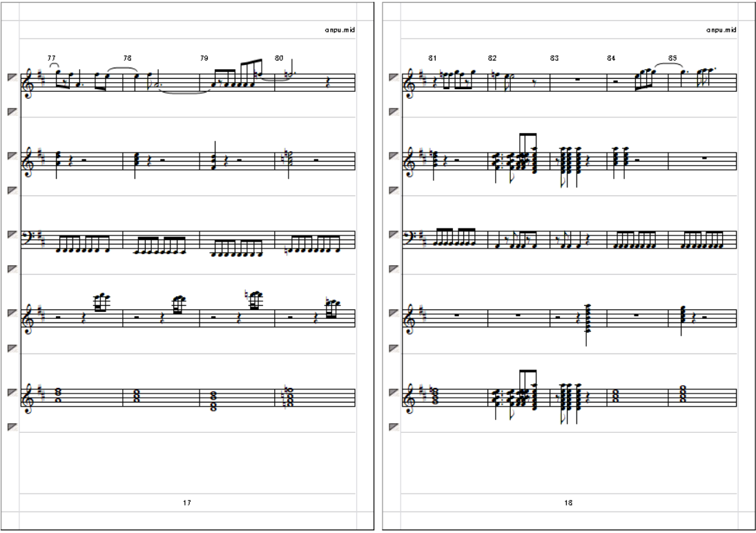756x533 pixels.
Task: Click measure number 77
Action: point(52,58)
